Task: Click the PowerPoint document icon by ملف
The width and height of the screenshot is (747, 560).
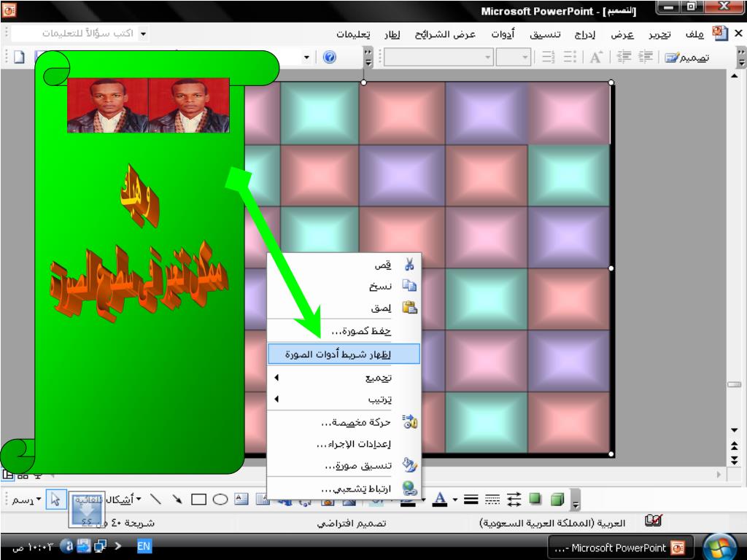Action: pos(720,34)
